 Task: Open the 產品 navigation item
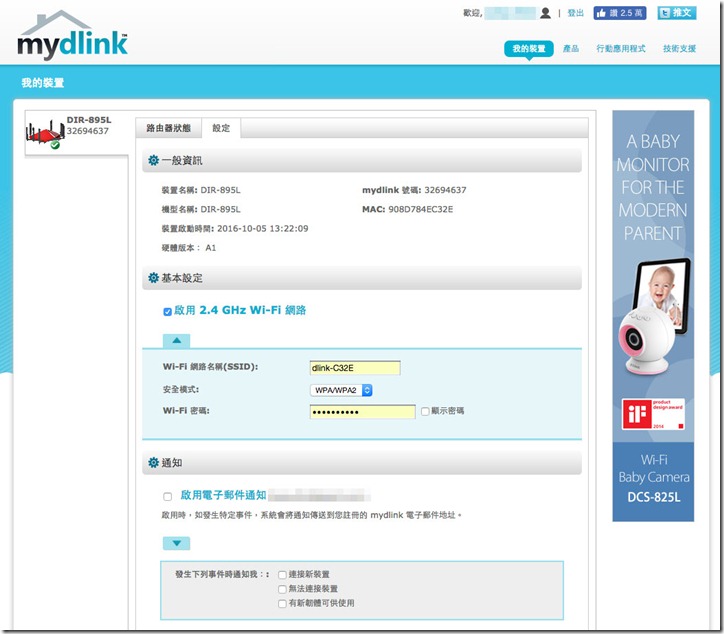[571, 48]
